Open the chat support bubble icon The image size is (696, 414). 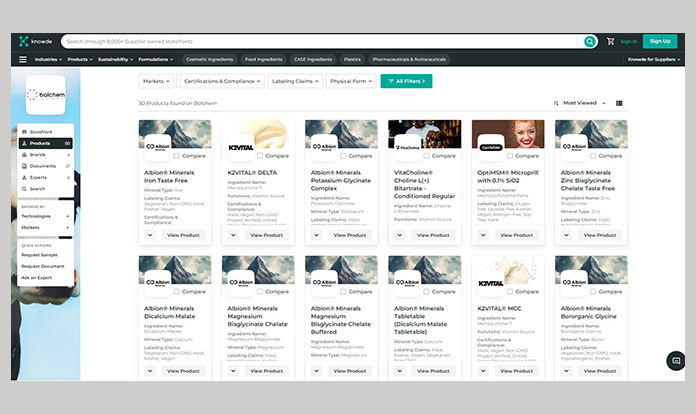click(676, 361)
